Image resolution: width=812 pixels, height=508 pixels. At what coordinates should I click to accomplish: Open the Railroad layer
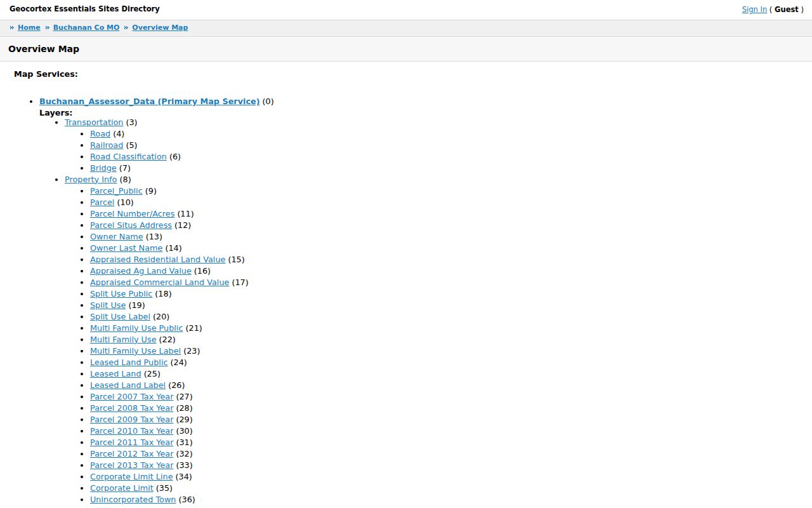pyautogui.click(x=107, y=145)
